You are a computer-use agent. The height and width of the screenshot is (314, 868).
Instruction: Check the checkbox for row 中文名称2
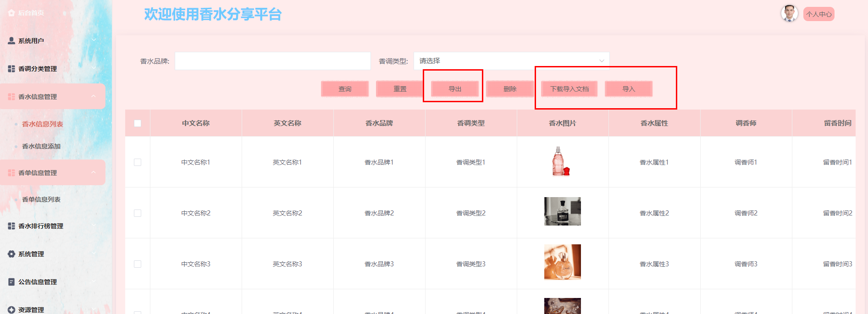click(x=138, y=213)
